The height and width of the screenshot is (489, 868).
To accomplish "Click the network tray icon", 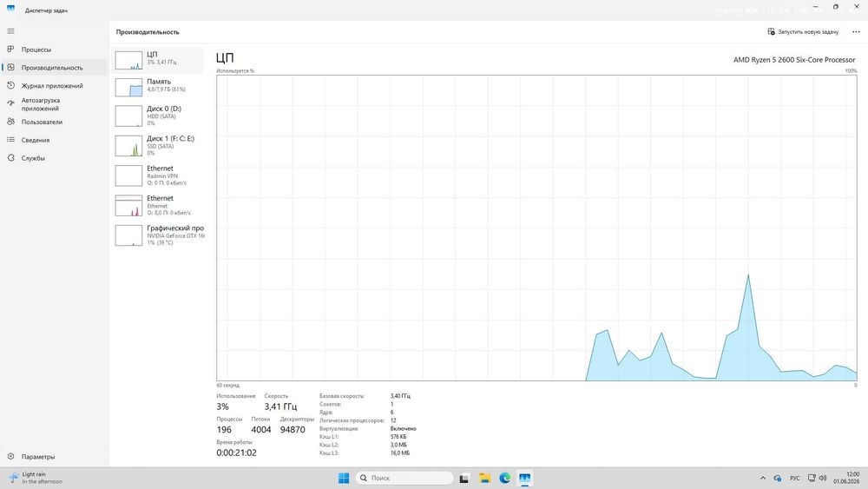I will point(812,478).
